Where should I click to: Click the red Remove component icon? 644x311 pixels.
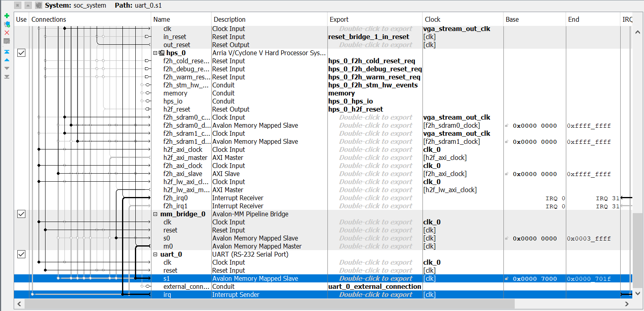pos(7,33)
